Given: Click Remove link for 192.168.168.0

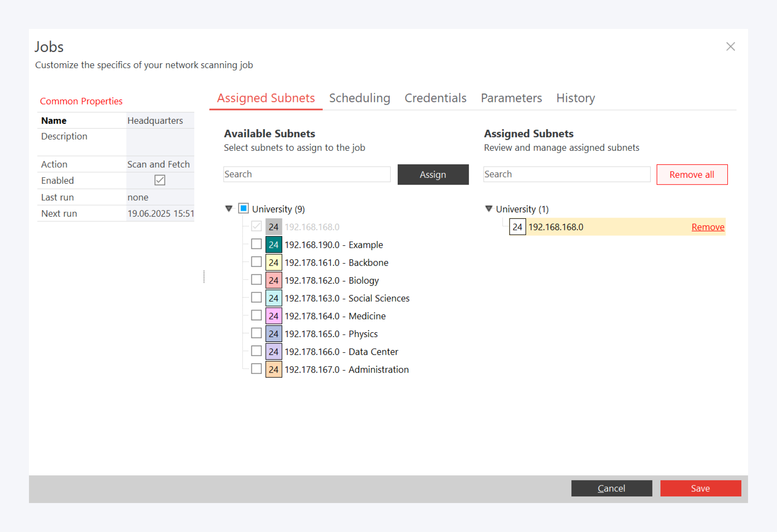Looking at the screenshot, I should (x=708, y=227).
